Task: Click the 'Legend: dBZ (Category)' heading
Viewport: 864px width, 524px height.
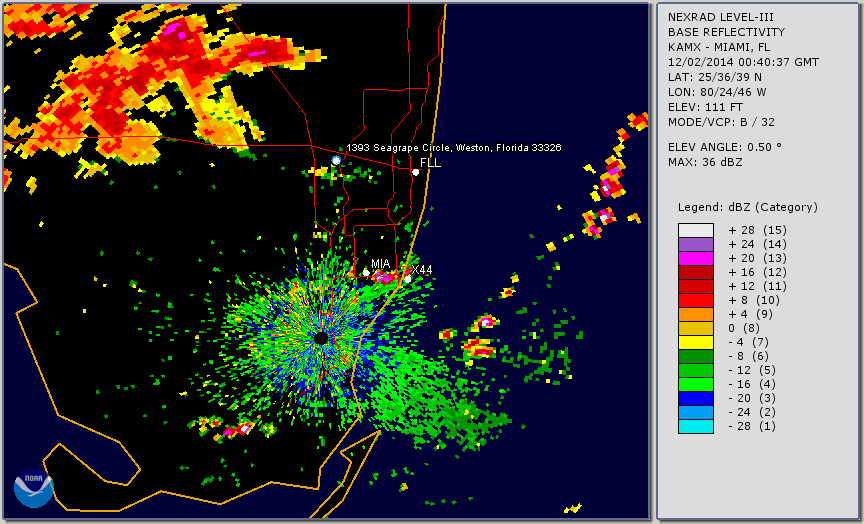Action: tap(748, 207)
